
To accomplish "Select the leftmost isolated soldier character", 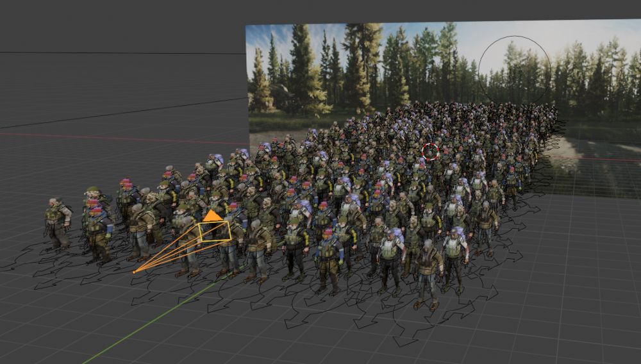I will (x=57, y=221).
